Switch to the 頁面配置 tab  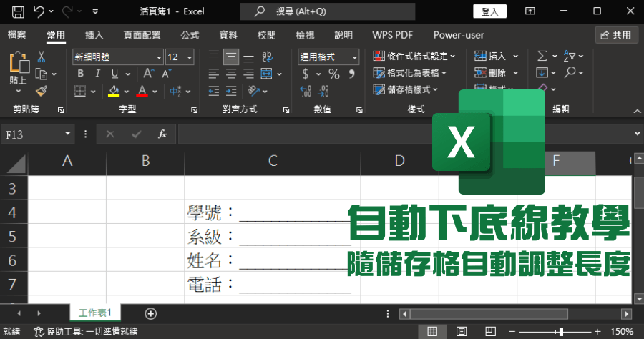[x=142, y=35]
